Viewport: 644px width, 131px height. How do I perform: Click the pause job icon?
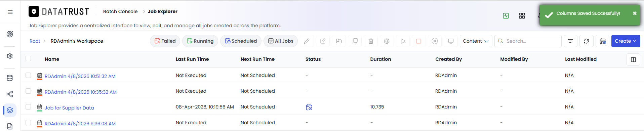(x=435, y=41)
